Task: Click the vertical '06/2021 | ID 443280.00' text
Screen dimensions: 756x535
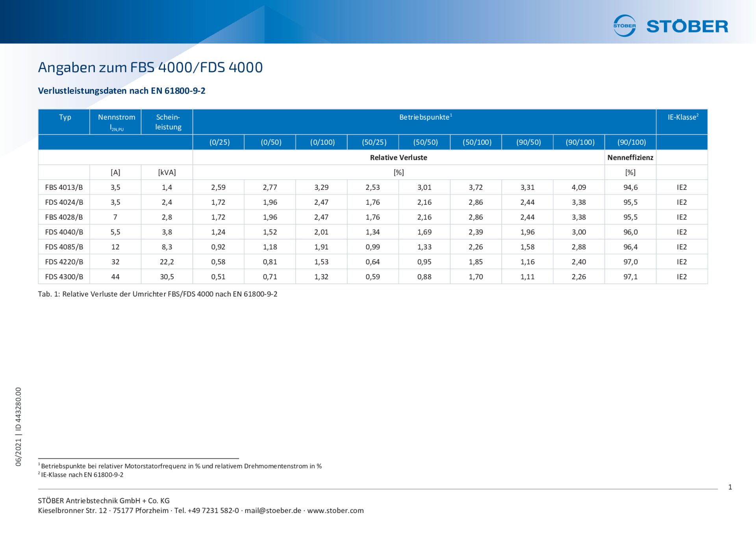Action: [18, 427]
